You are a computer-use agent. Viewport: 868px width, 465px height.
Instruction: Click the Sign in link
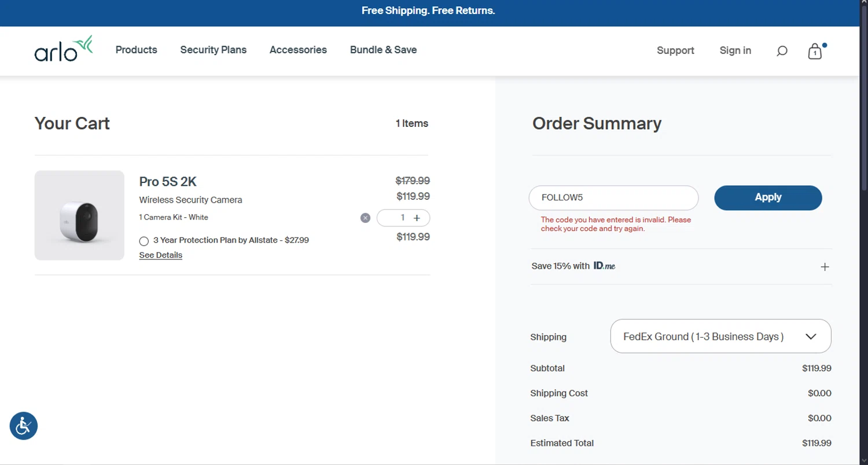pos(735,50)
